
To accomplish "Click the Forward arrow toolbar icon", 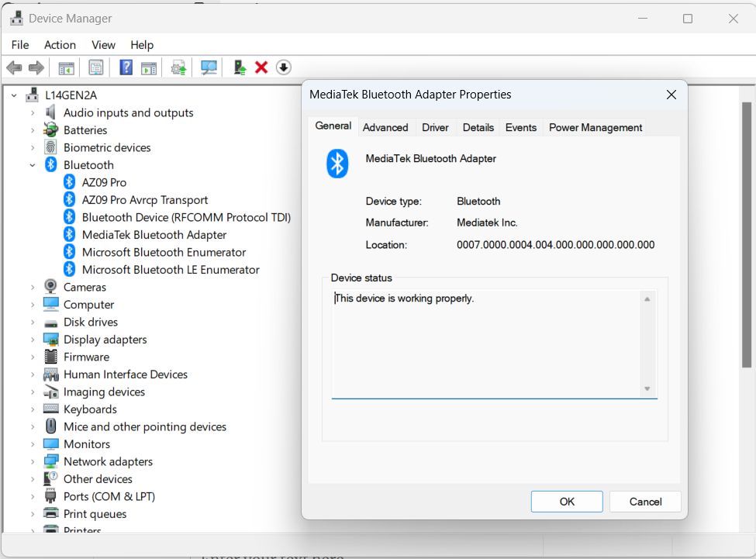I will pos(36,67).
